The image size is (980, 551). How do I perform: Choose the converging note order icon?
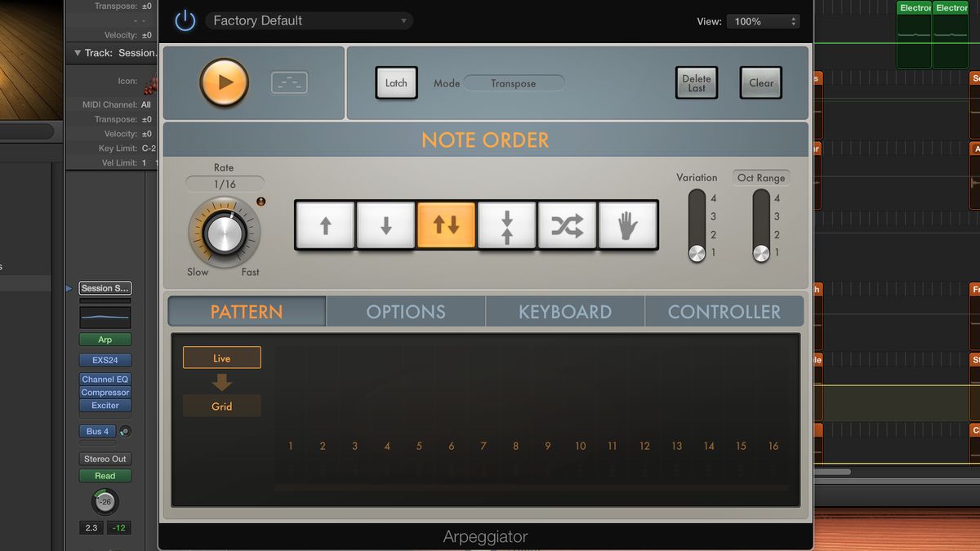(506, 225)
